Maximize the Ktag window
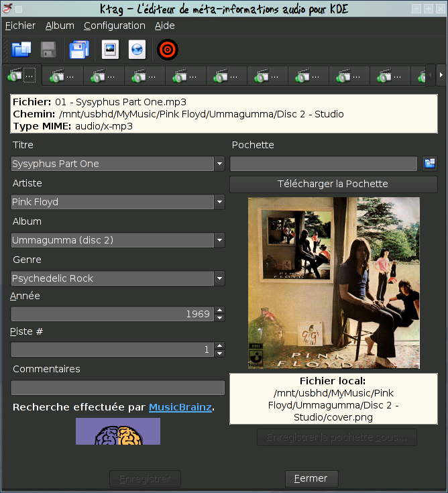Image resolution: width=448 pixels, height=493 pixels. click(x=429, y=9)
